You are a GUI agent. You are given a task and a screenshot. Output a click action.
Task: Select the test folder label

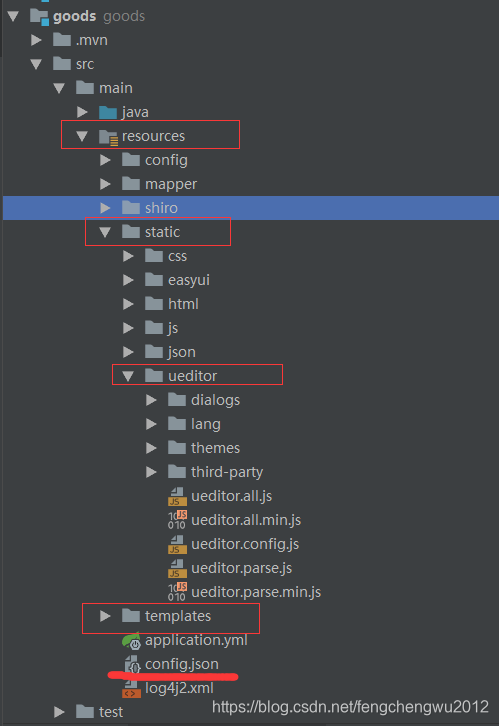pyautogui.click(x=111, y=712)
